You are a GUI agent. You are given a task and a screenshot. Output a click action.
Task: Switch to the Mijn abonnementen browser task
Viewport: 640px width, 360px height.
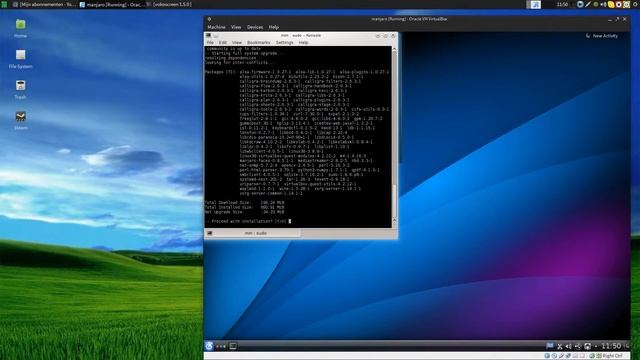point(44,4)
